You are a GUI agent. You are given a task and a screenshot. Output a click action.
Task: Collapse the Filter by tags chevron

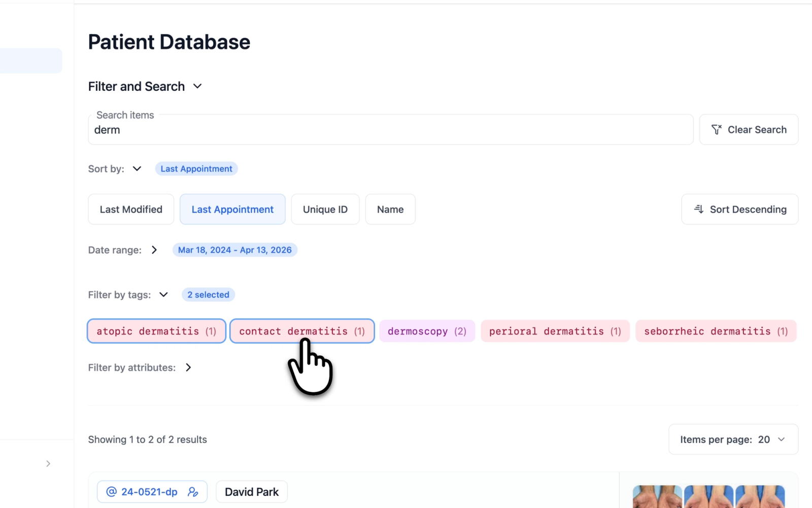click(163, 294)
